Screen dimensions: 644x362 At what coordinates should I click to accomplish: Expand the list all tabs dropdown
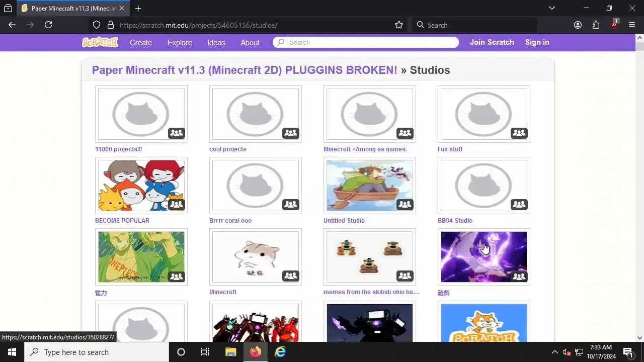click(x=552, y=8)
